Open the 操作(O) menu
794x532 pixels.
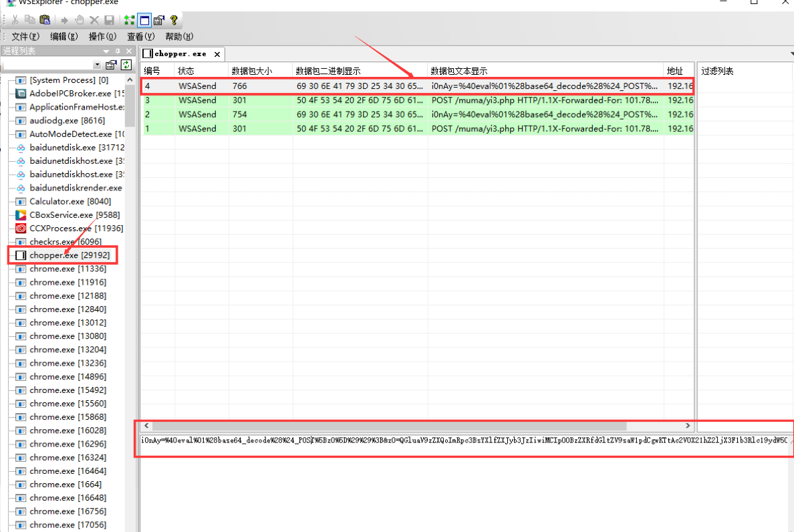click(x=102, y=37)
